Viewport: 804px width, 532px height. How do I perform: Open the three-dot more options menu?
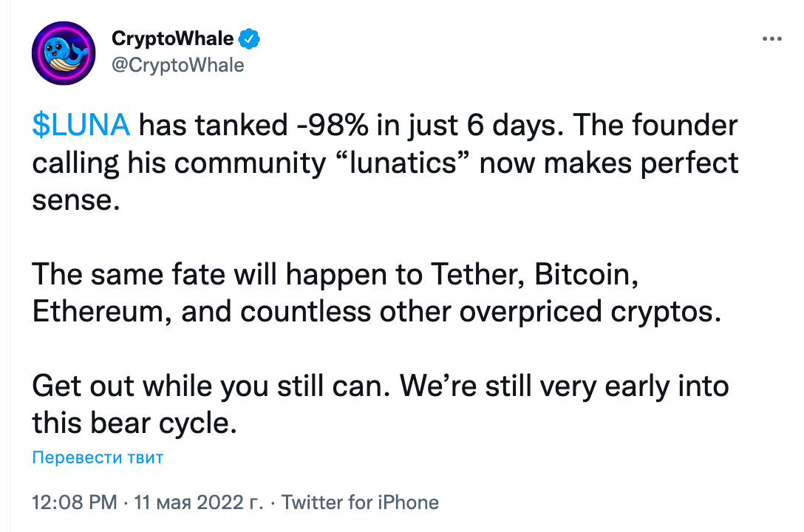(x=771, y=38)
